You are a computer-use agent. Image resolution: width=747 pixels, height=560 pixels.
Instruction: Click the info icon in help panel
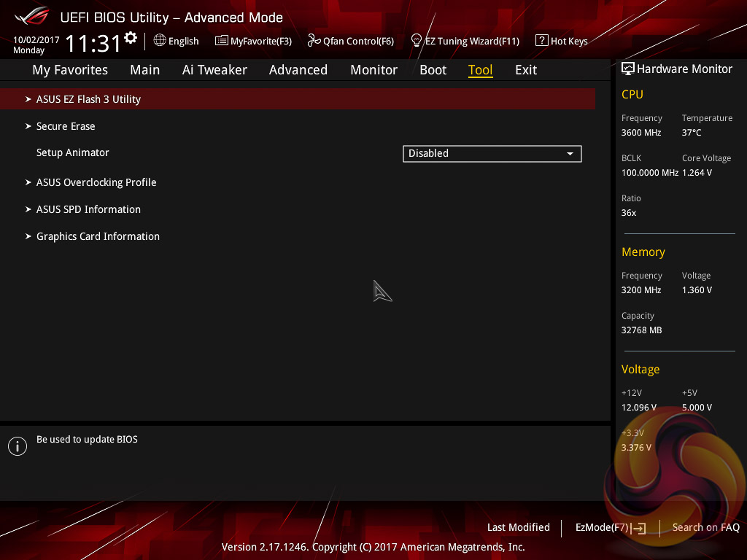(x=18, y=446)
